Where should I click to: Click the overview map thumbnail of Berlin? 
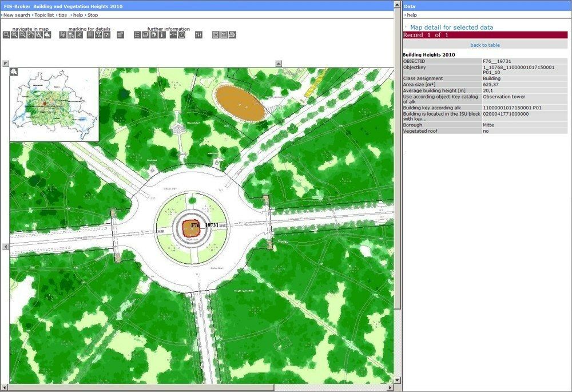click(x=54, y=104)
